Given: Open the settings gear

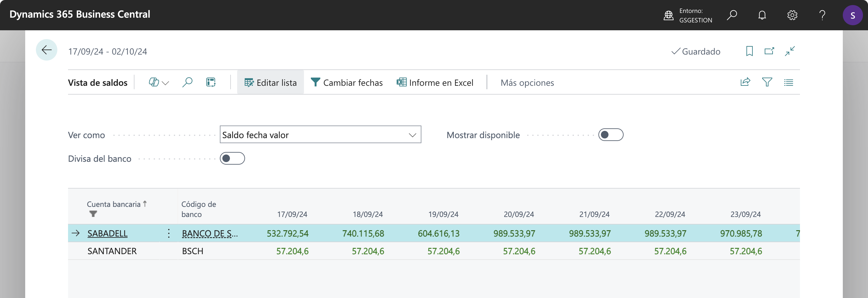Looking at the screenshot, I should [x=792, y=15].
